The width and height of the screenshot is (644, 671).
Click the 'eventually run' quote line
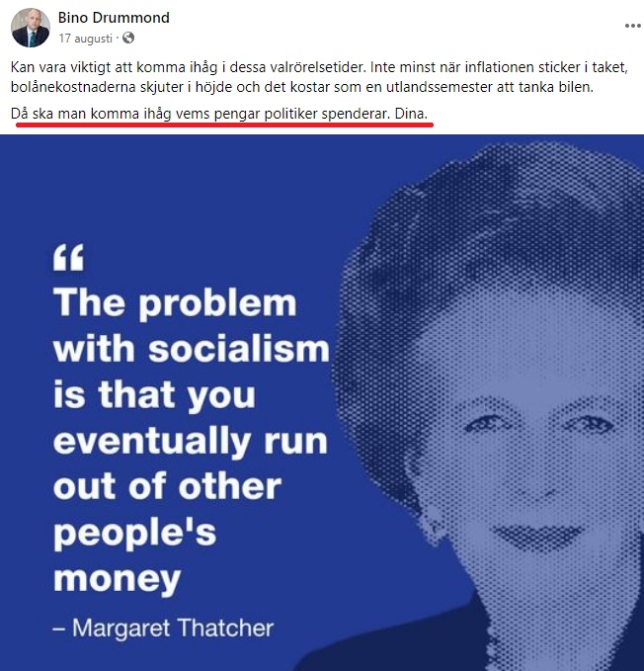pyautogui.click(x=191, y=442)
